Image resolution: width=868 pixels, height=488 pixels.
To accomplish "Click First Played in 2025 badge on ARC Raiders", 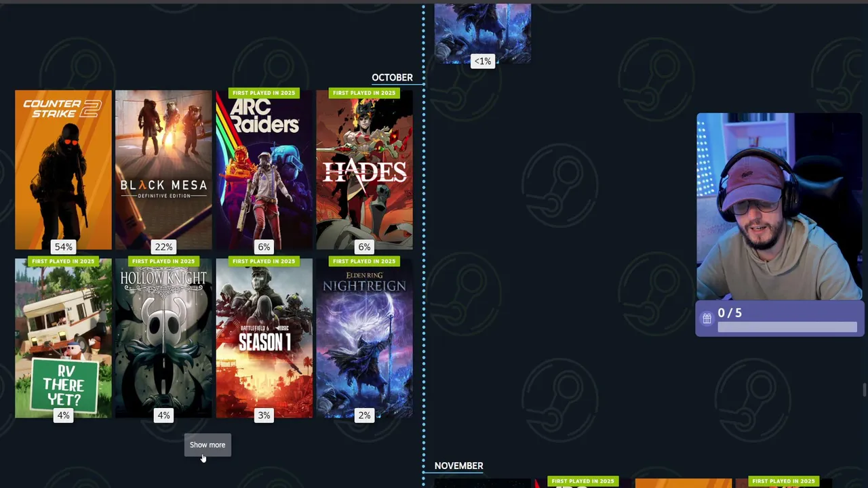I will pos(264,93).
